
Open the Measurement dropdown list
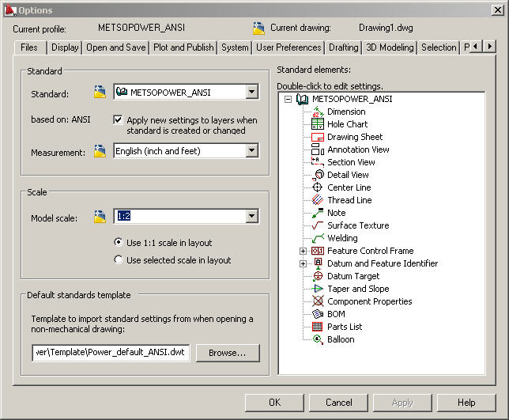[x=252, y=151]
